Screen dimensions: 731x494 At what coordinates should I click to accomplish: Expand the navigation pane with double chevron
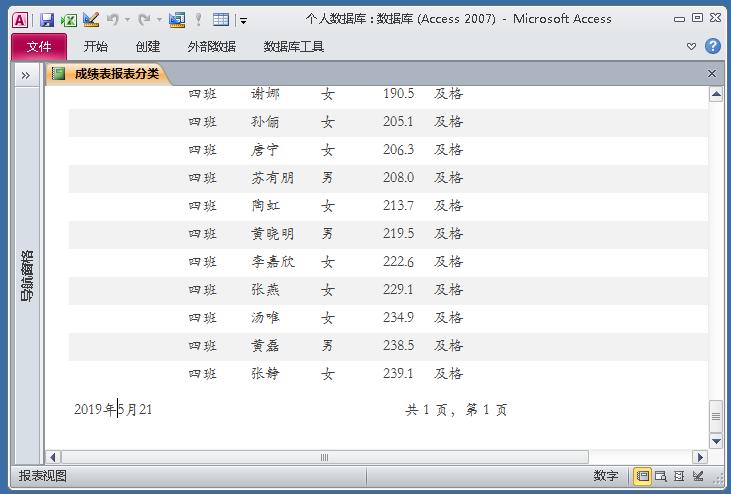(x=26, y=74)
